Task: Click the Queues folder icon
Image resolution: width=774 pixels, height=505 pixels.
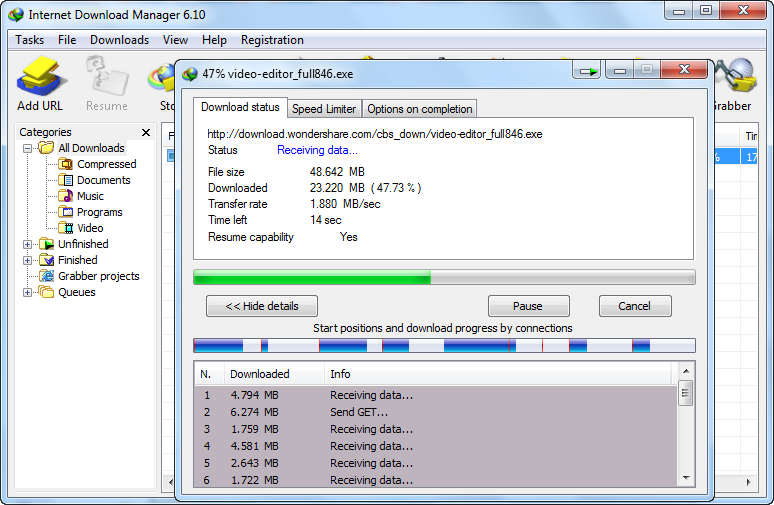Action: (x=46, y=292)
